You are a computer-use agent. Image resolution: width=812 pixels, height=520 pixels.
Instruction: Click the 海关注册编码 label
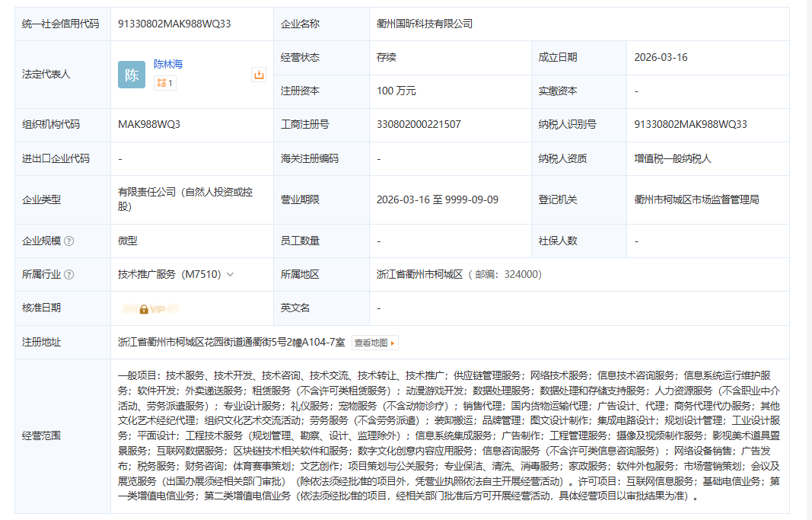pos(310,158)
